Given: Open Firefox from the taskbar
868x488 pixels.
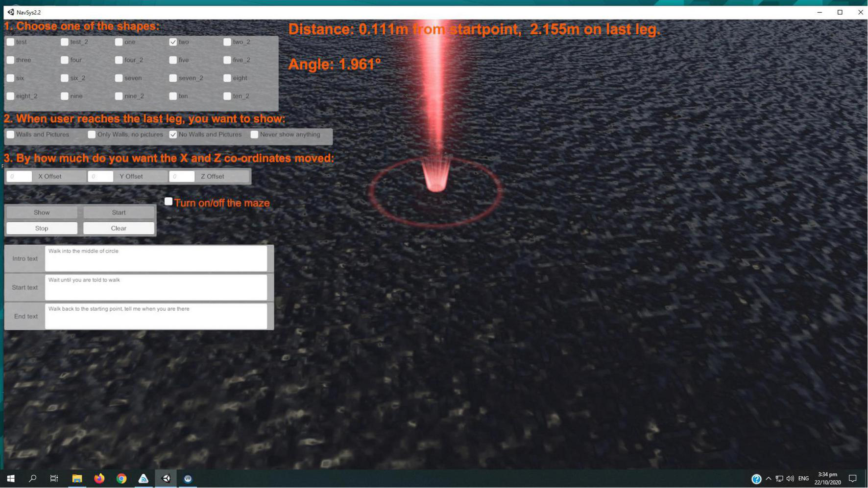Looking at the screenshot, I should (99, 478).
